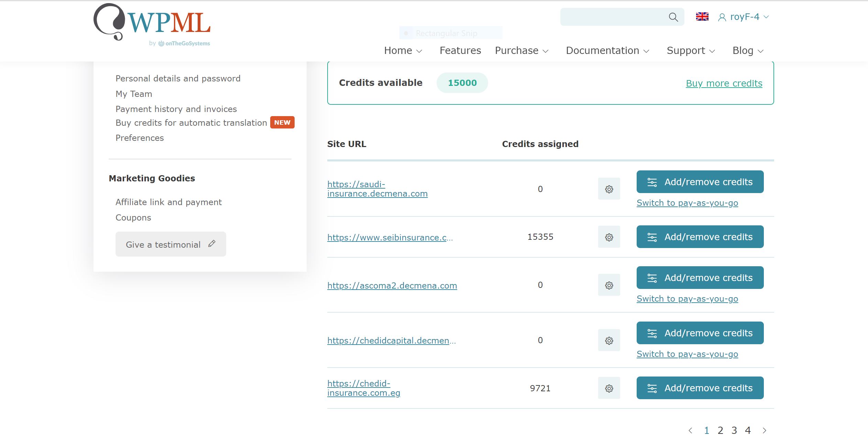Click Buy more credits link
868x438 pixels.
click(x=724, y=83)
